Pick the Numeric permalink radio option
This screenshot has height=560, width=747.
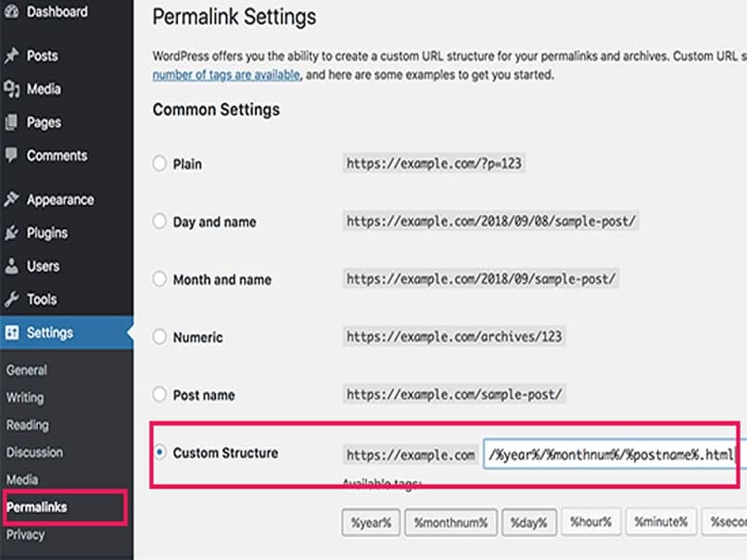click(x=159, y=337)
